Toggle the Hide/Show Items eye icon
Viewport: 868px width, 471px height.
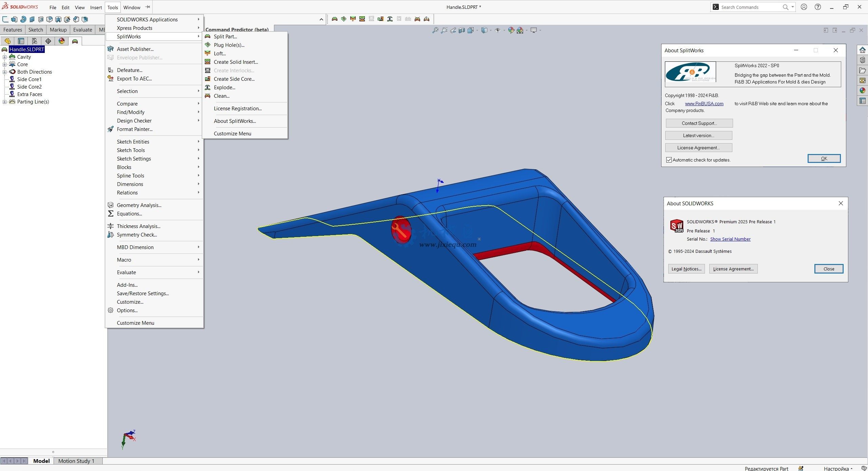(498, 30)
